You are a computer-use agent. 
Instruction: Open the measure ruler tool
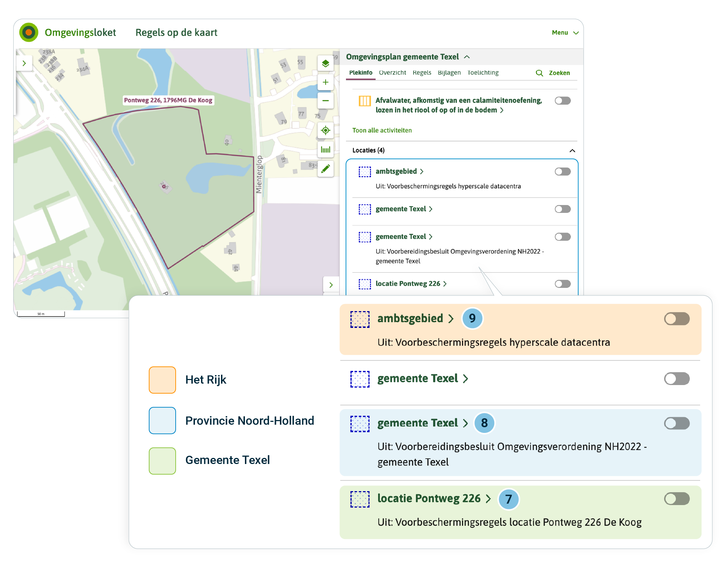325,149
